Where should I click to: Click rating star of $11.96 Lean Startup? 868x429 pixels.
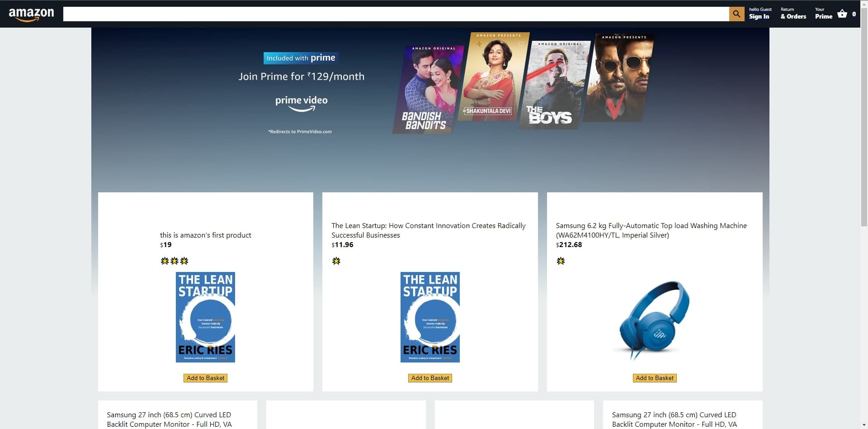[x=336, y=261]
